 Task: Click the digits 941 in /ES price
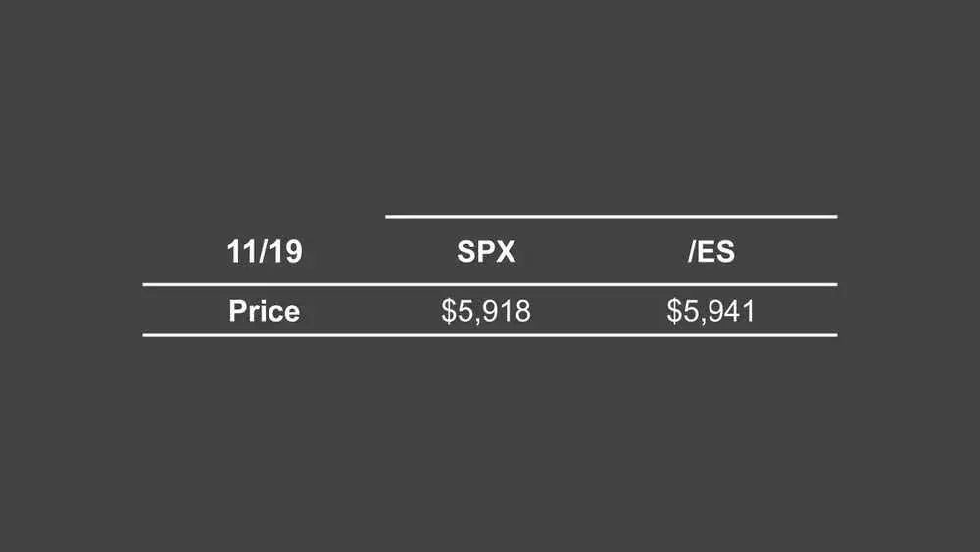(x=733, y=311)
